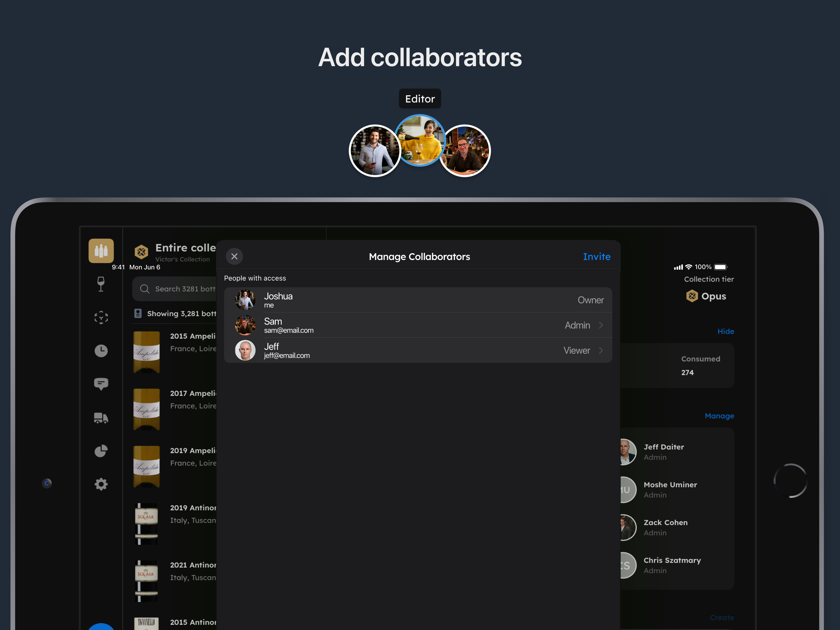Open the 2019 Ampelidae bottle thumbnail

[147, 466]
